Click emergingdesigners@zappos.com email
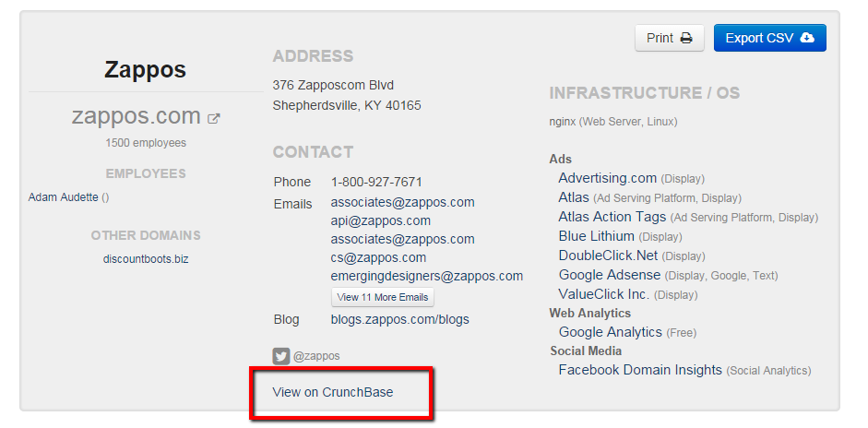The image size is (868, 428). [x=426, y=276]
